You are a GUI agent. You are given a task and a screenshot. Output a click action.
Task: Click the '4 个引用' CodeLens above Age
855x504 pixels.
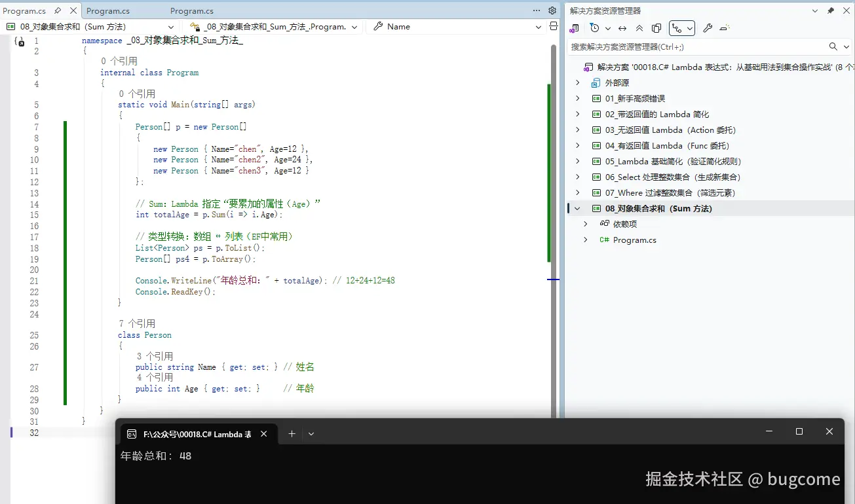(155, 377)
